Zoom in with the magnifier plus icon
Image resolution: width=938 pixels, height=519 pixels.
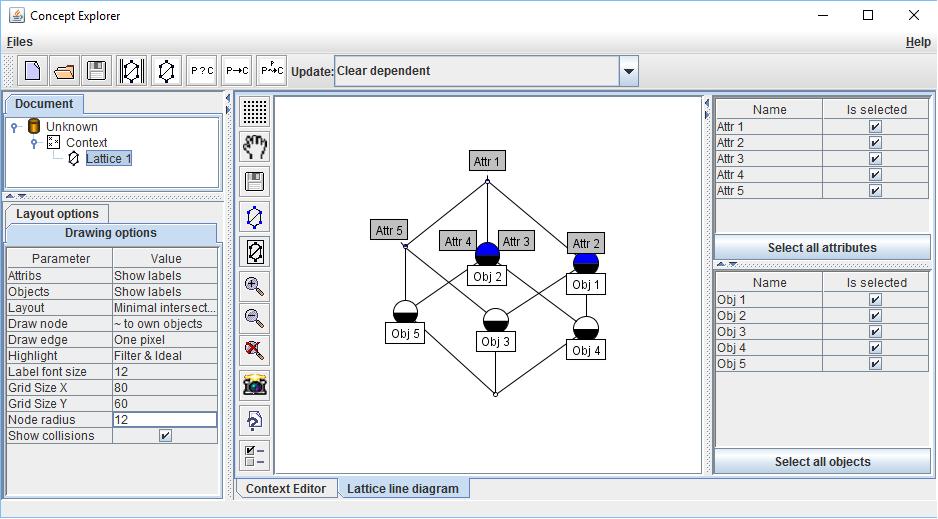pyautogui.click(x=255, y=286)
